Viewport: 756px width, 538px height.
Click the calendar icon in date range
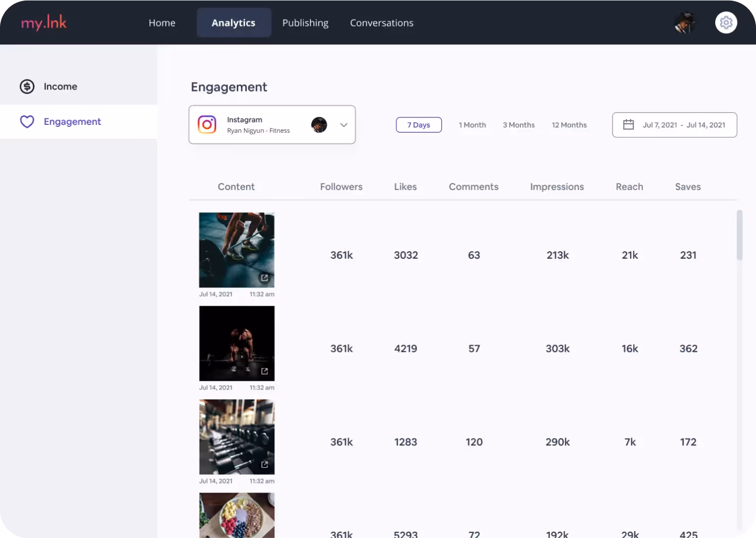(628, 125)
